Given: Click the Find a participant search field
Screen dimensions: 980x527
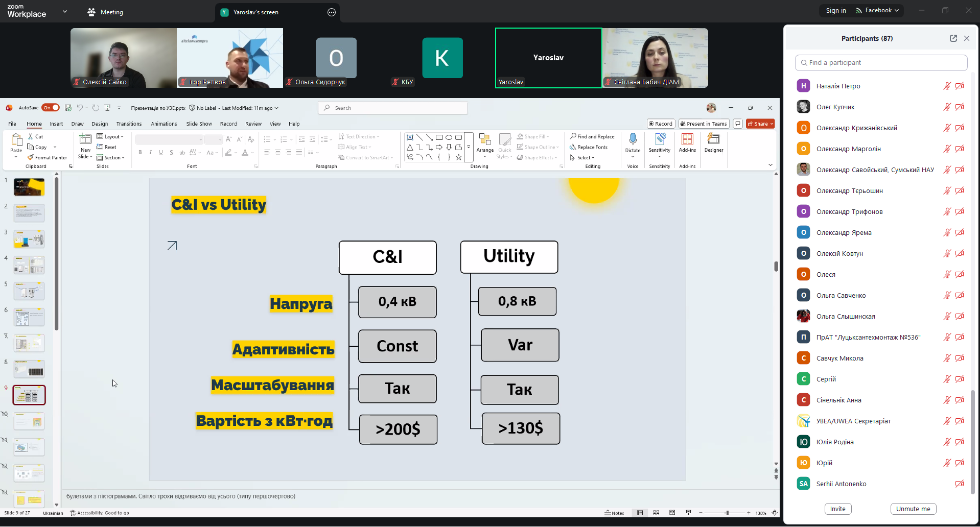Looking at the screenshot, I should click(881, 63).
